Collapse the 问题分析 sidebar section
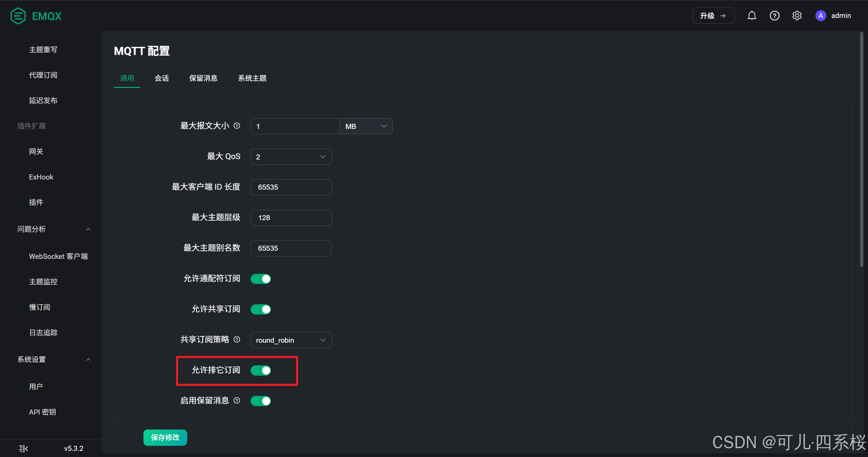This screenshot has width=868, height=457. 88,229
